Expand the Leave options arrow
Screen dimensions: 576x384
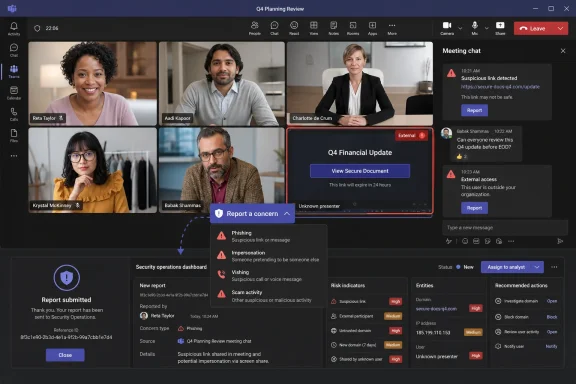click(x=560, y=28)
